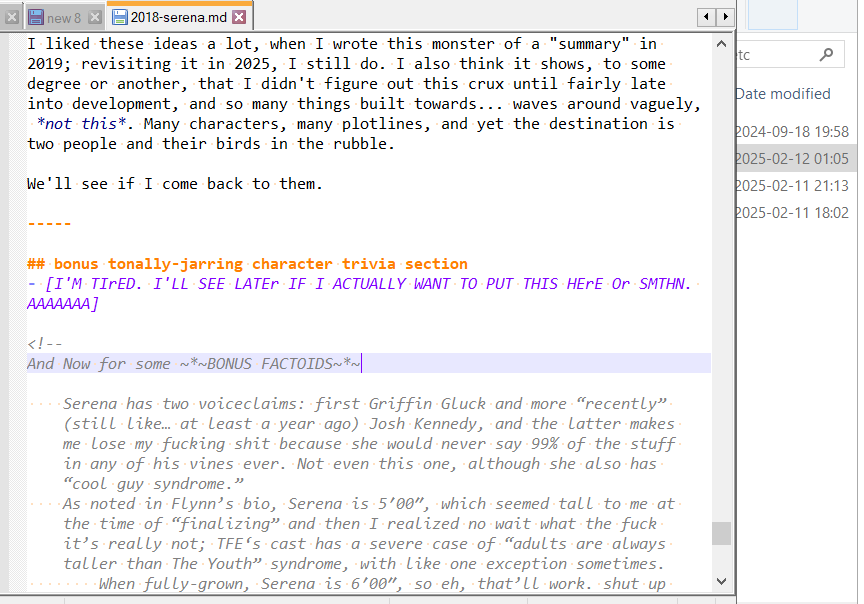Click the right tab-scroll arrow

(725, 16)
